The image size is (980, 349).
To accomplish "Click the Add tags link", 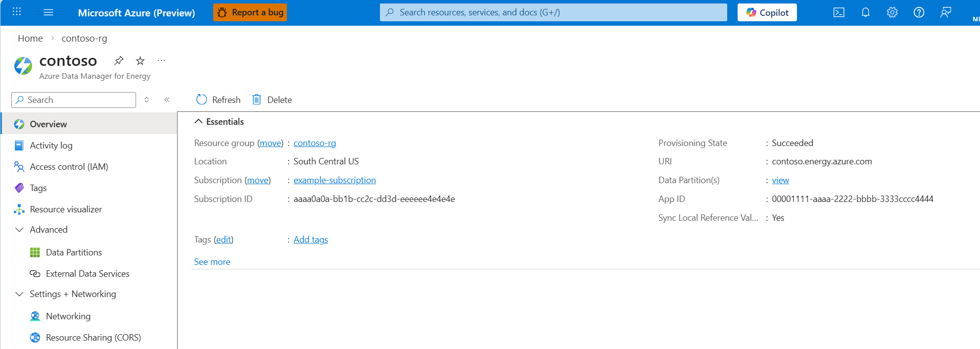I will [311, 240].
